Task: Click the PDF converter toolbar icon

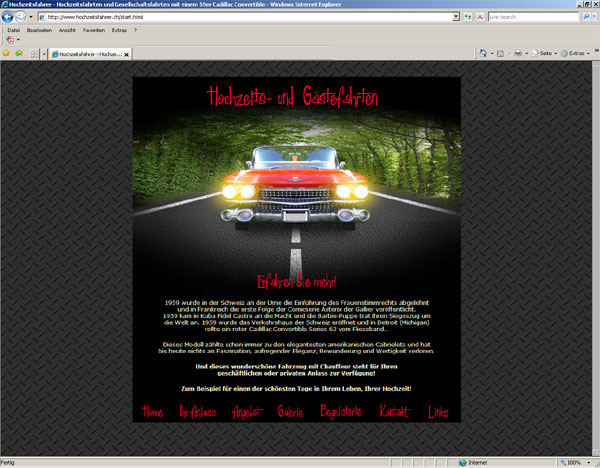Action: [10, 40]
